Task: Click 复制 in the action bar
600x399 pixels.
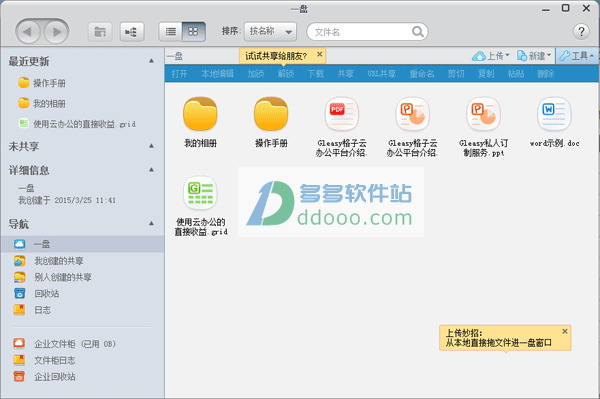Action: click(x=486, y=74)
